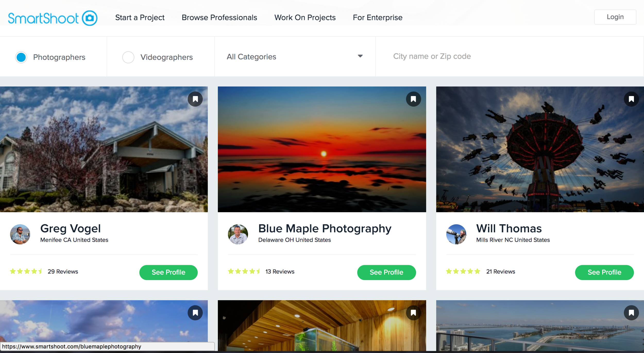Open the aerial bay bridge photo
This screenshot has height=353, width=644.
540,325
